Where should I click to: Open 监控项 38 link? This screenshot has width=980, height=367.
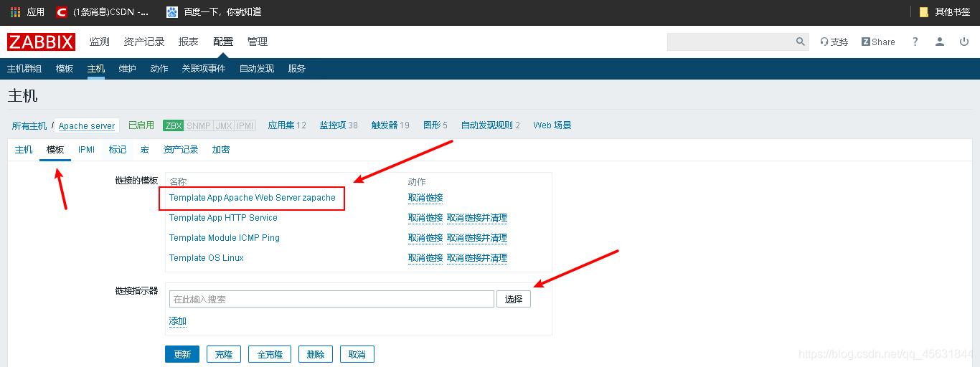click(339, 125)
